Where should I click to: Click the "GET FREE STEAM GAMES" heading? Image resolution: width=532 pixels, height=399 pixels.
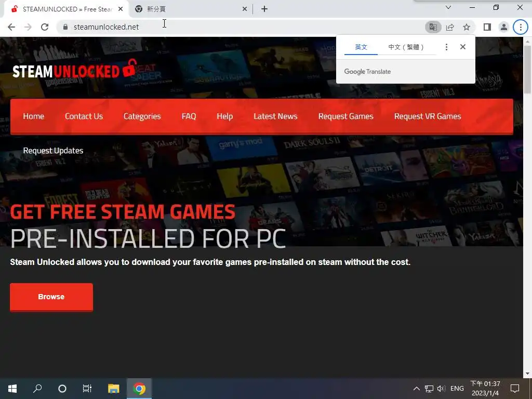pyautogui.click(x=123, y=212)
